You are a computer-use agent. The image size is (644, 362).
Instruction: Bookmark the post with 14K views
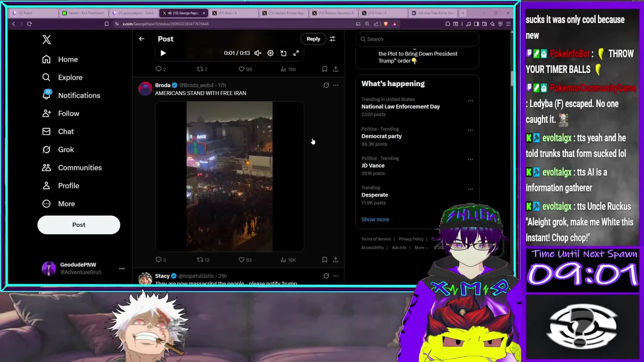[x=325, y=69]
